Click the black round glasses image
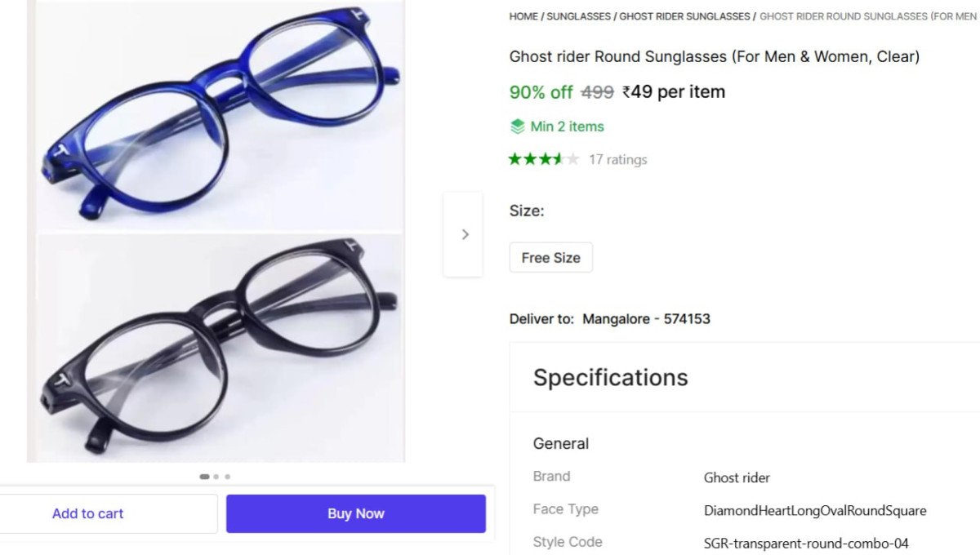 click(x=220, y=347)
